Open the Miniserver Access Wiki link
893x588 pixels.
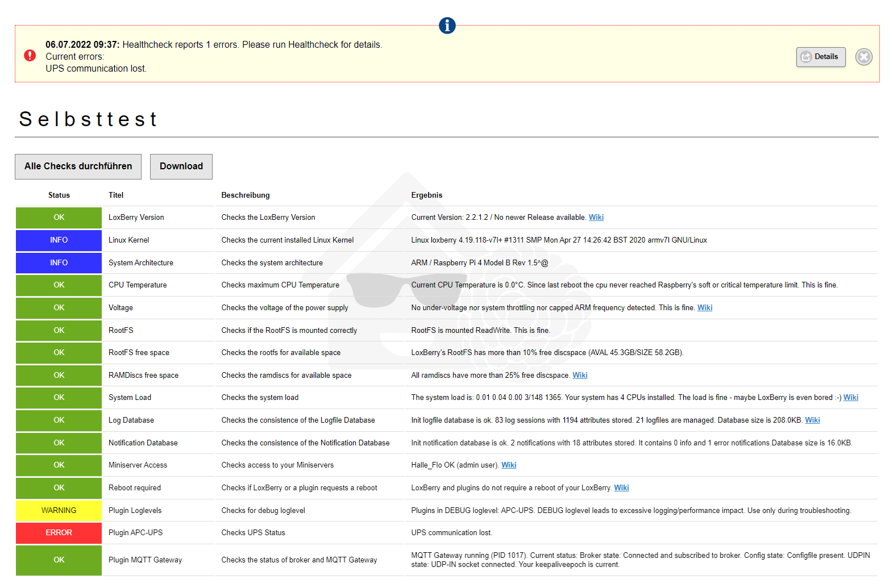tap(509, 465)
